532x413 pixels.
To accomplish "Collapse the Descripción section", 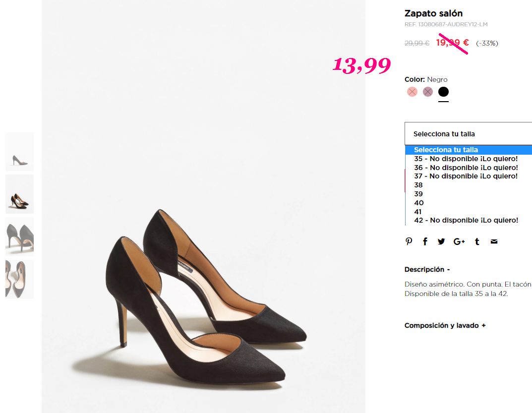I will [x=427, y=269].
